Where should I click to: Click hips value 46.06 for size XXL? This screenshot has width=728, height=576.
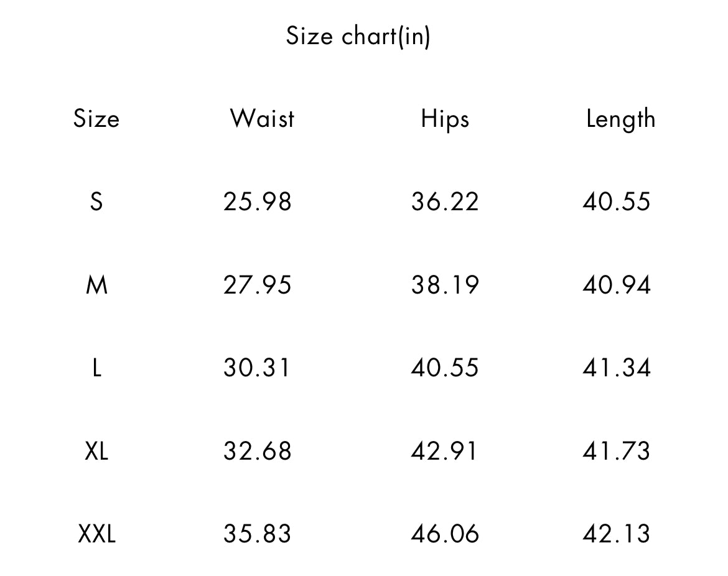(x=444, y=534)
